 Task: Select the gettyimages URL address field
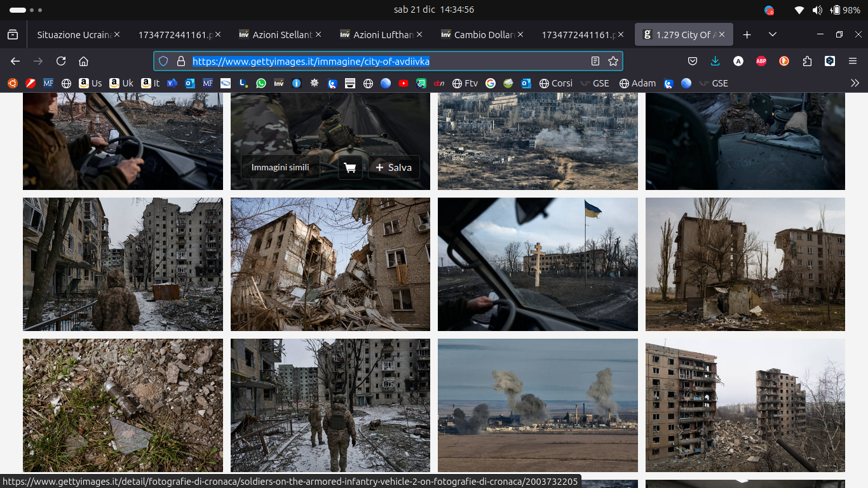click(x=388, y=61)
